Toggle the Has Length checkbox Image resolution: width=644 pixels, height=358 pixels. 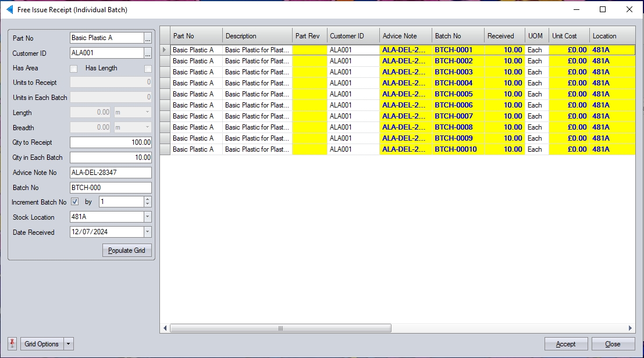point(148,69)
